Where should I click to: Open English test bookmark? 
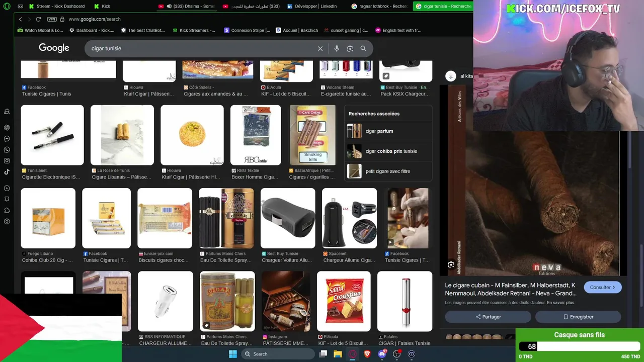(398, 30)
